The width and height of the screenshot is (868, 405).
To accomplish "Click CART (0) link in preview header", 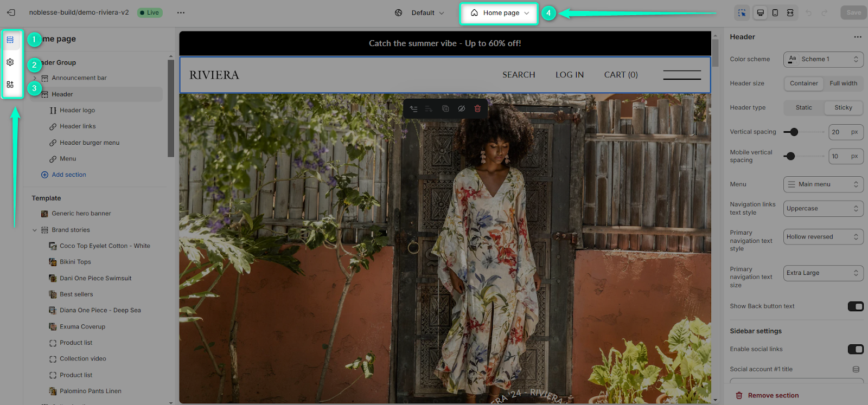I will (x=621, y=75).
